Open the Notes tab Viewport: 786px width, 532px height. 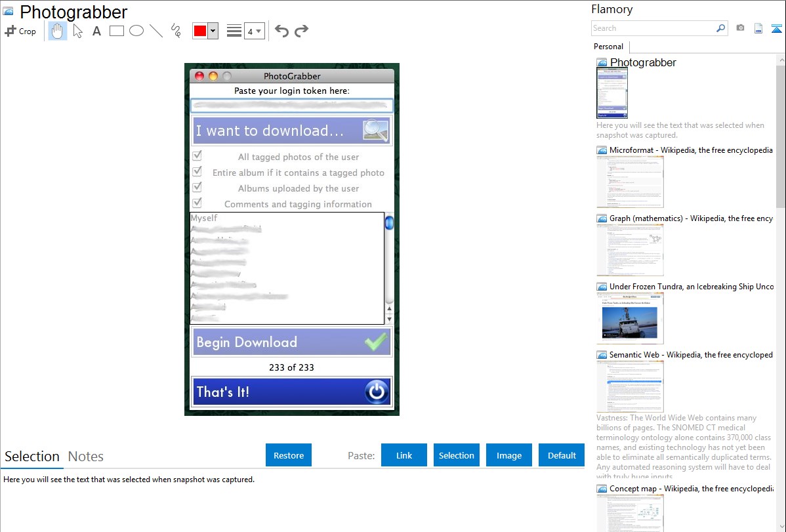[86, 457]
